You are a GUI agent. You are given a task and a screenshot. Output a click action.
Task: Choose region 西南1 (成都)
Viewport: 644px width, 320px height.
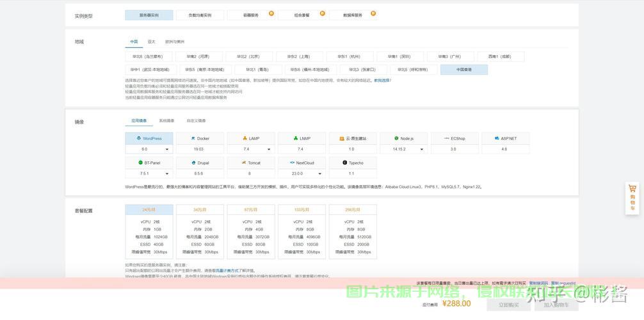point(501,57)
